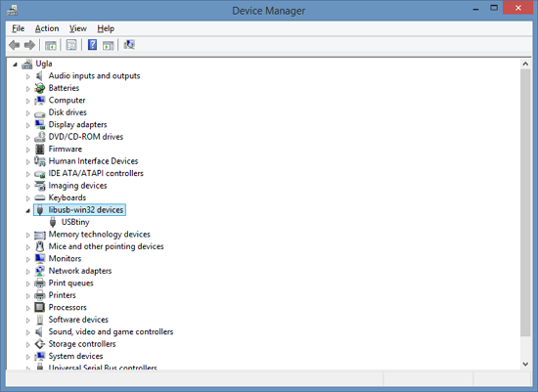538x392 pixels.
Task: Select the USBtiny device entry
Action: [75, 222]
